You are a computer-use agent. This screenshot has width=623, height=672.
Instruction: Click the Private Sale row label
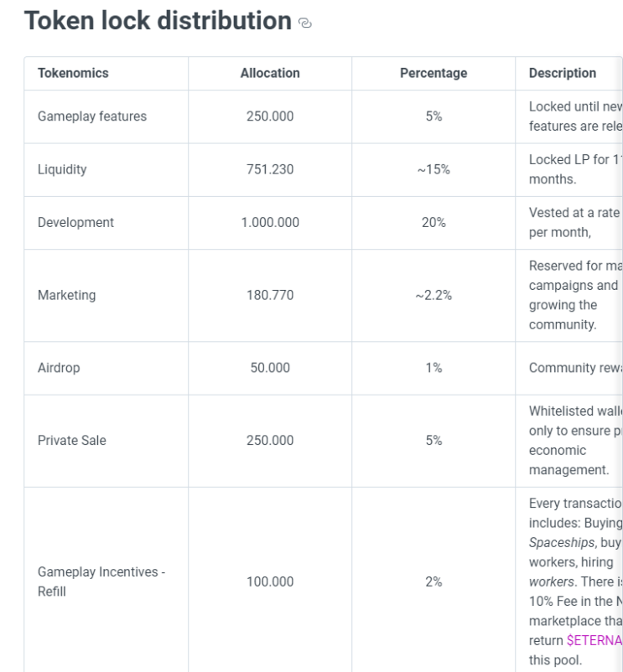pos(72,440)
